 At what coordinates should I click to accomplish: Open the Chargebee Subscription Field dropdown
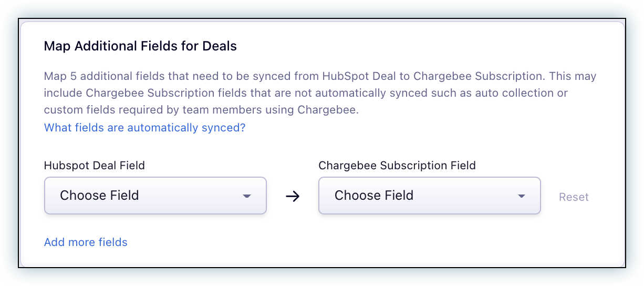(x=429, y=196)
